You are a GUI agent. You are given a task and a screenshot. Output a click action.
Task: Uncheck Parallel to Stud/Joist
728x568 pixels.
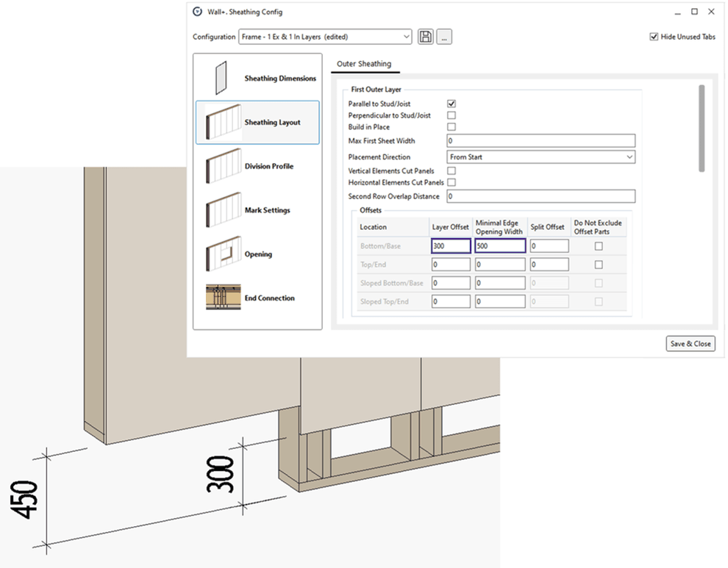click(x=452, y=104)
